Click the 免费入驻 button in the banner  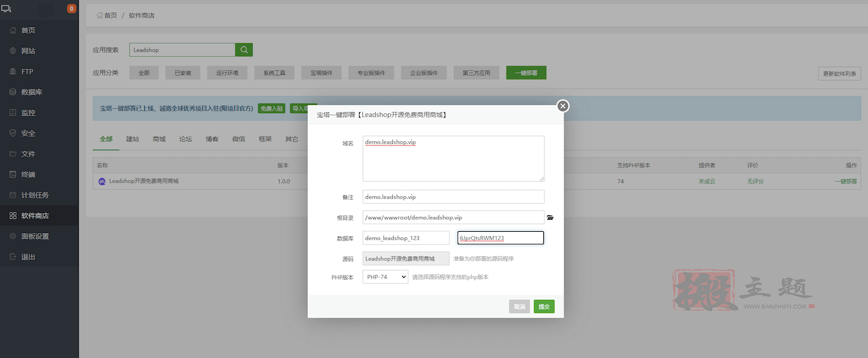coord(272,108)
